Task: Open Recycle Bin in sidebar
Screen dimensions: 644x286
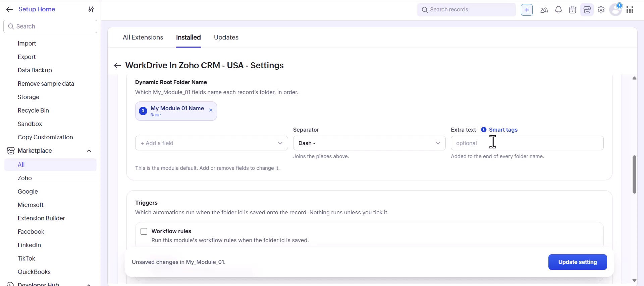Action: (33, 111)
